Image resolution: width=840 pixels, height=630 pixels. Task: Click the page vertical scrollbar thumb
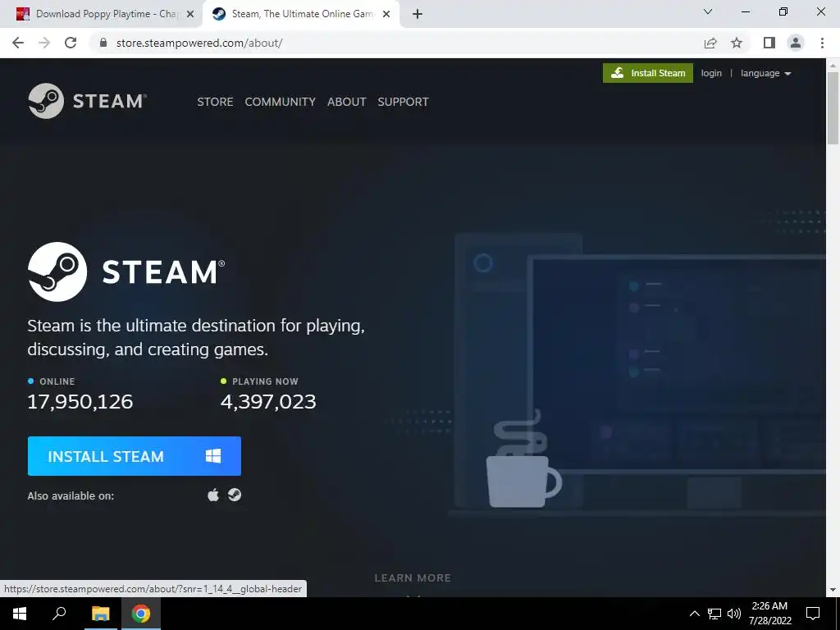pos(833,107)
